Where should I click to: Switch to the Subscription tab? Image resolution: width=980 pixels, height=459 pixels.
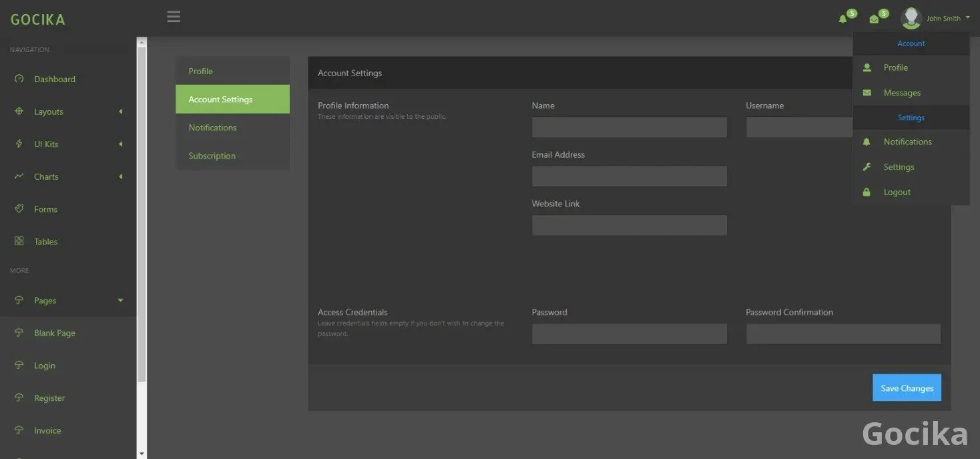pos(212,156)
